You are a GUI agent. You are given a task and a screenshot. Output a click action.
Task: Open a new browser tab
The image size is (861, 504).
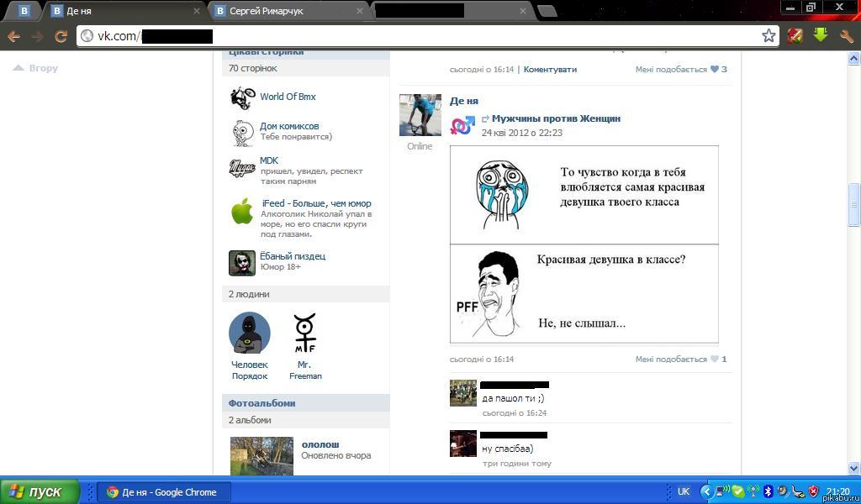[547, 12]
